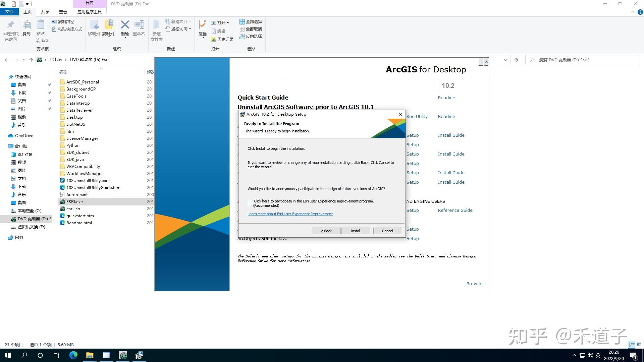Screen dimensions: 644x362
Task: Expand the 新建项目 (New item) dropdown
Action: (x=190, y=21)
